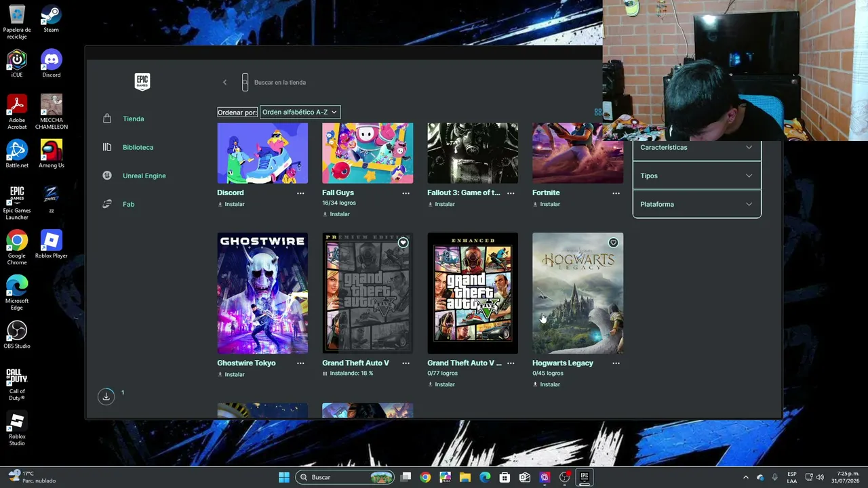Toggle favorite heart on Hogwarts Legacy

(x=613, y=243)
